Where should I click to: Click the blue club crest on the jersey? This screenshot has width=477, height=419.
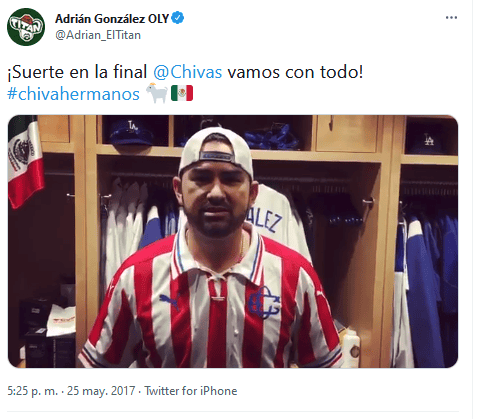coord(264,302)
